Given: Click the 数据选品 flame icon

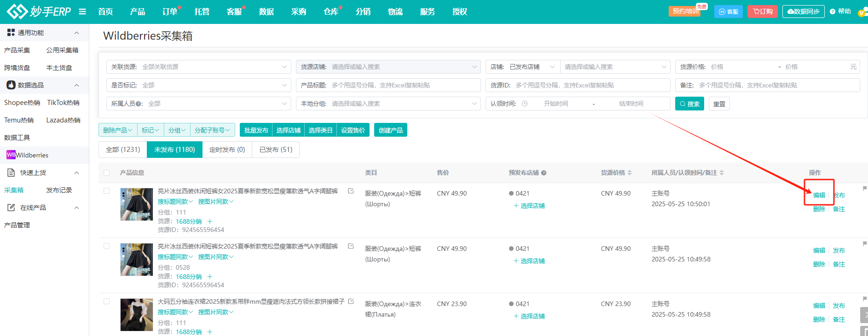Looking at the screenshot, I should click(x=11, y=85).
